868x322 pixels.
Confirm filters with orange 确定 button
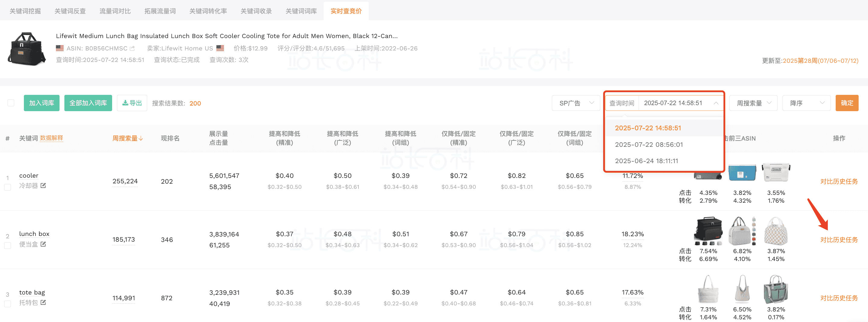[847, 103]
